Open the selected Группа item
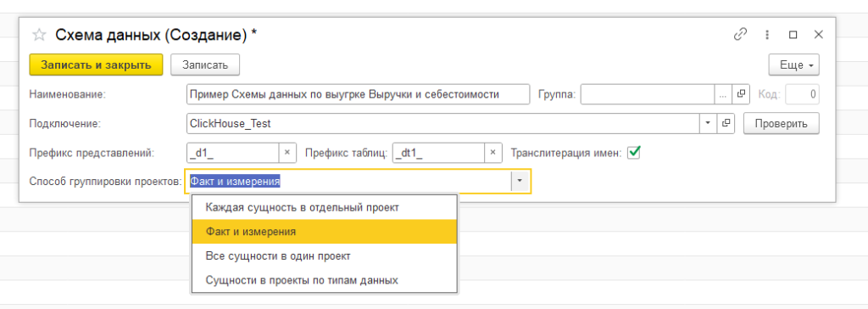Viewport: 868px width, 309px height. pos(740,94)
